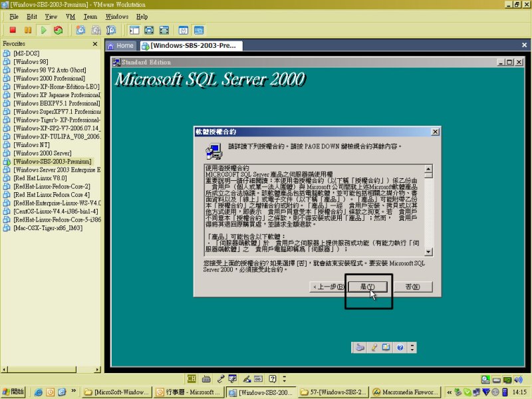This screenshot has width=532, height=399.
Task: Go back with the 上一步(B) button
Action: pos(328,287)
